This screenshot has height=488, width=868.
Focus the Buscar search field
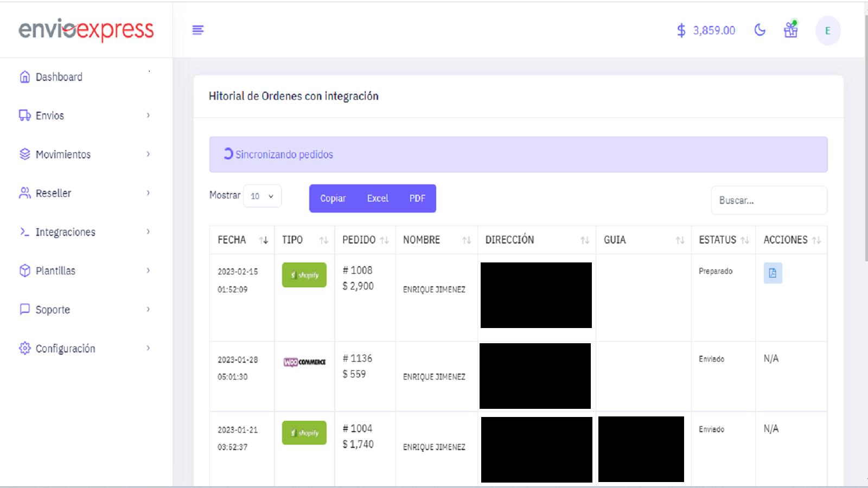[769, 201]
